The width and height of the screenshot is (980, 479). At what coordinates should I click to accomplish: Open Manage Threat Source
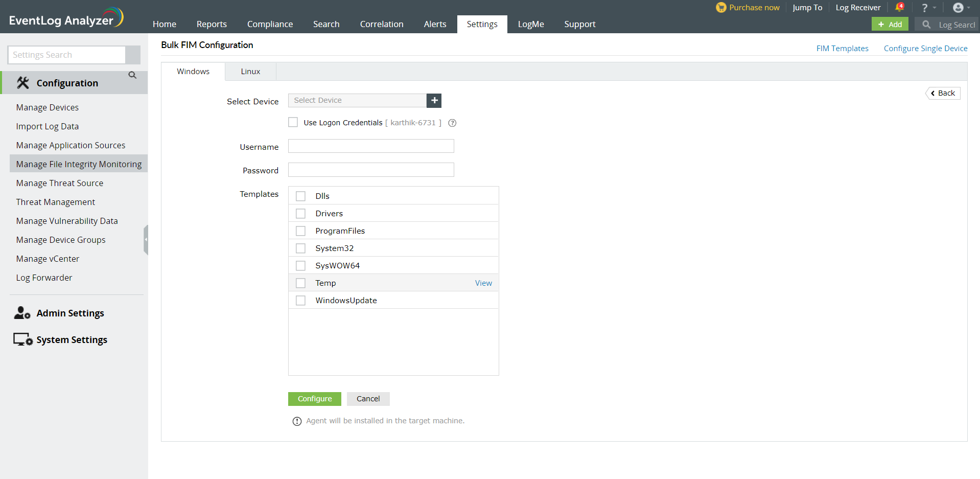coord(59,183)
